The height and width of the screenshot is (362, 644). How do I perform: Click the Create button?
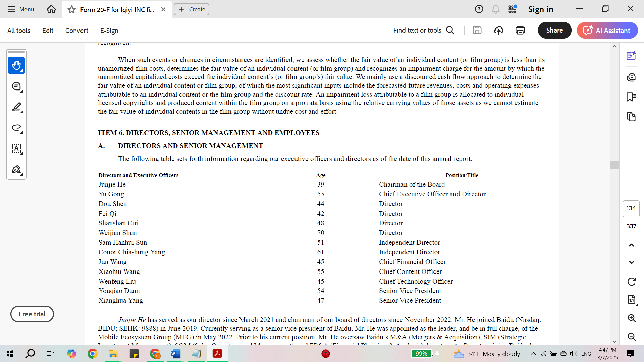192,9
